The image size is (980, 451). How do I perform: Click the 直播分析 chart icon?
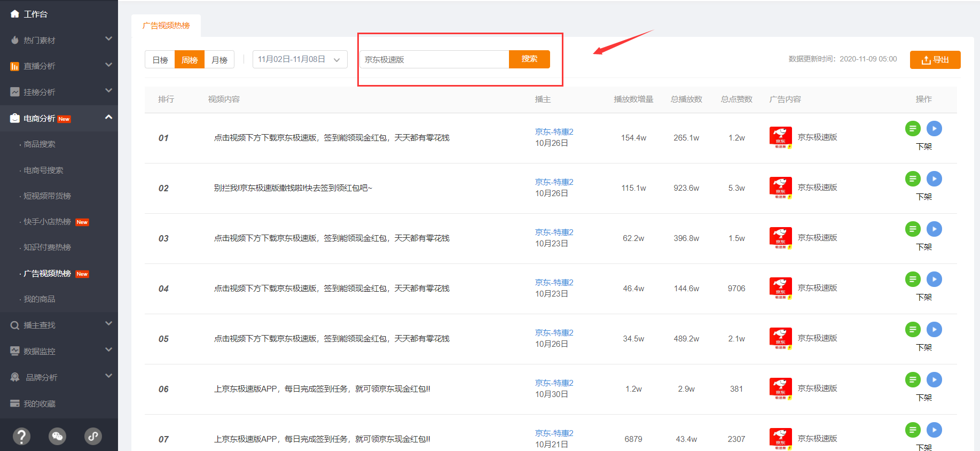pos(15,66)
